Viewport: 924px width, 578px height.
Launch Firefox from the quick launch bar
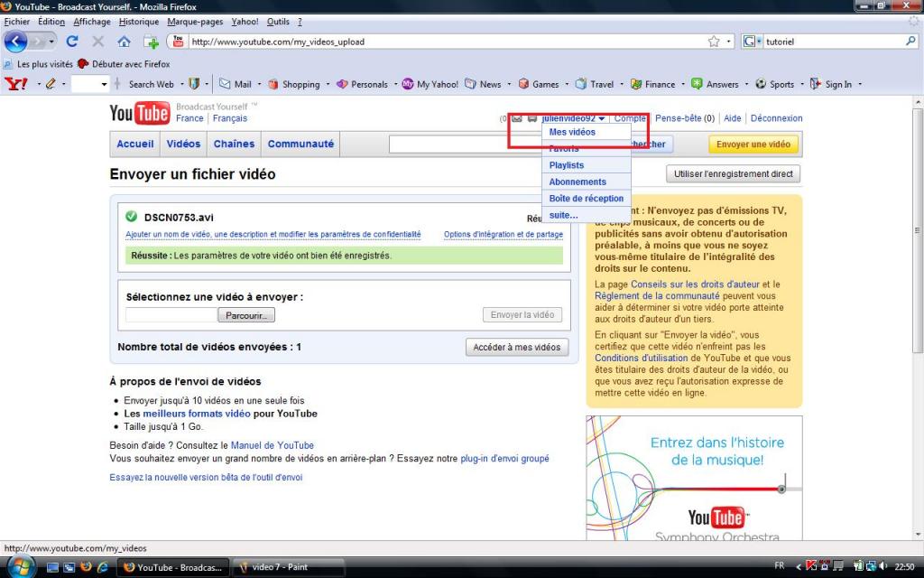pos(86,567)
